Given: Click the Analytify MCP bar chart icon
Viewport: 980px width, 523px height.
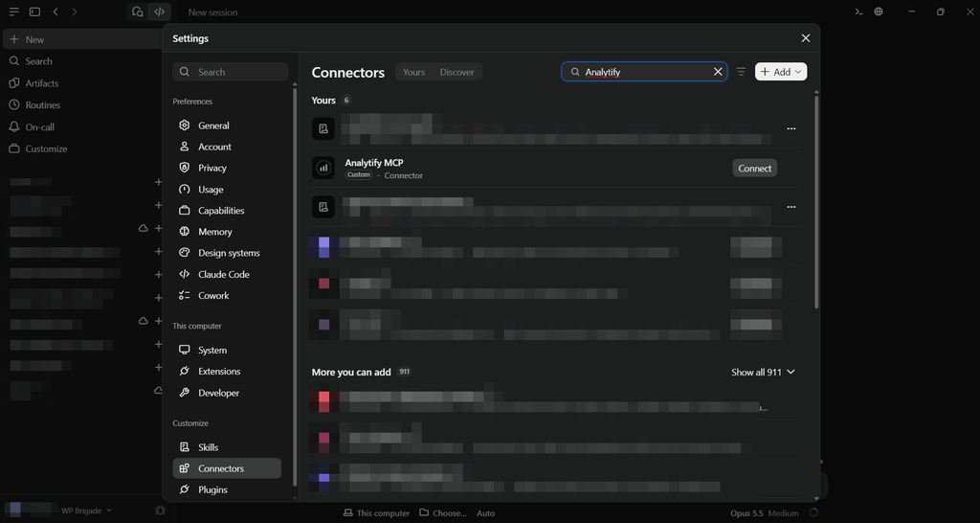Looking at the screenshot, I should coord(323,168).
